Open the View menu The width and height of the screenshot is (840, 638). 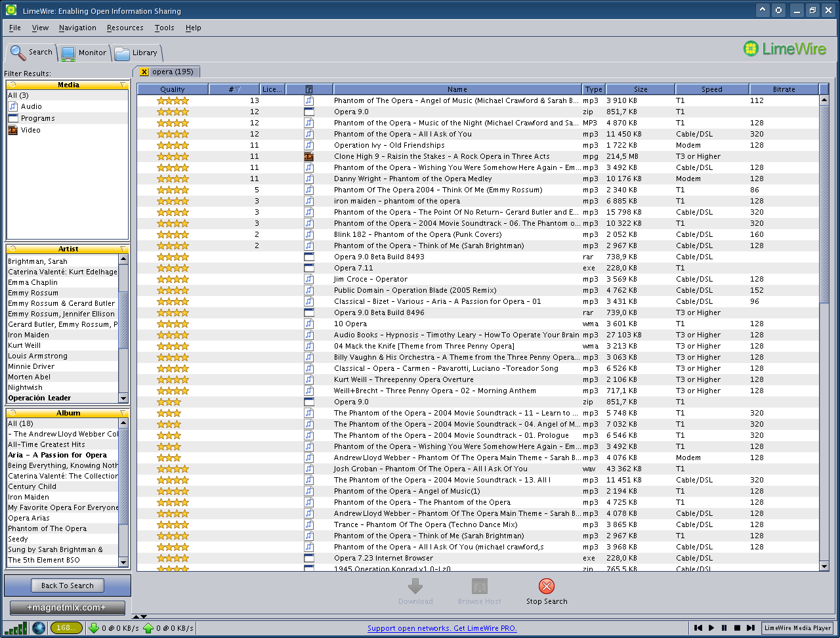pos(40,28)
